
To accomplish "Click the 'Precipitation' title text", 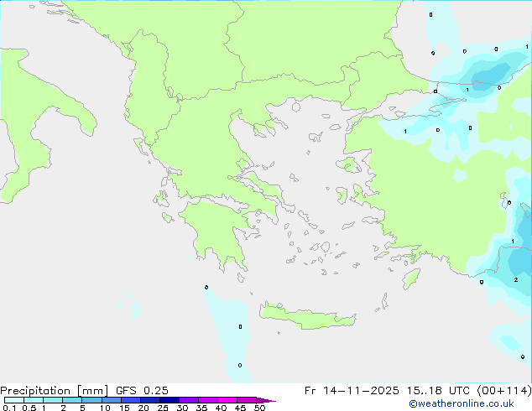I will pos(35,391).
